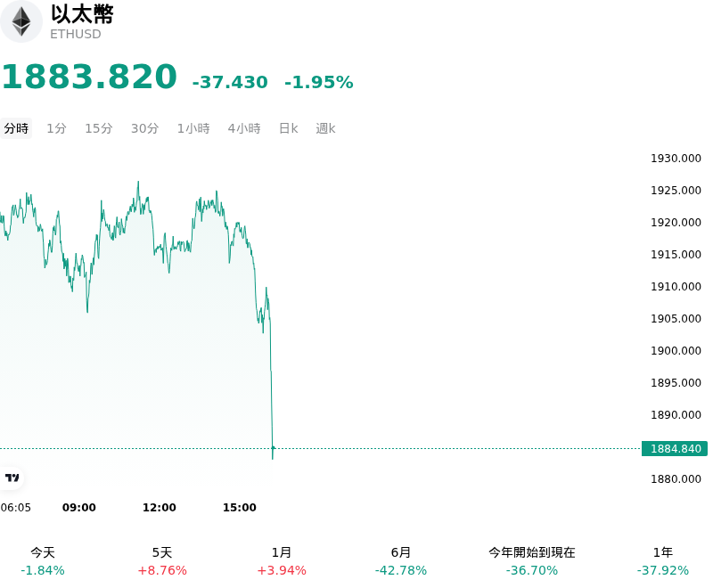Click the 12:00 time axis marker

160,508
